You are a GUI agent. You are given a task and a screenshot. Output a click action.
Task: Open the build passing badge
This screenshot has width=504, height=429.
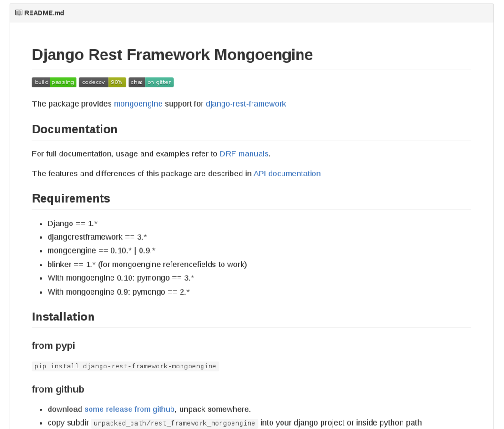[54, 82]
